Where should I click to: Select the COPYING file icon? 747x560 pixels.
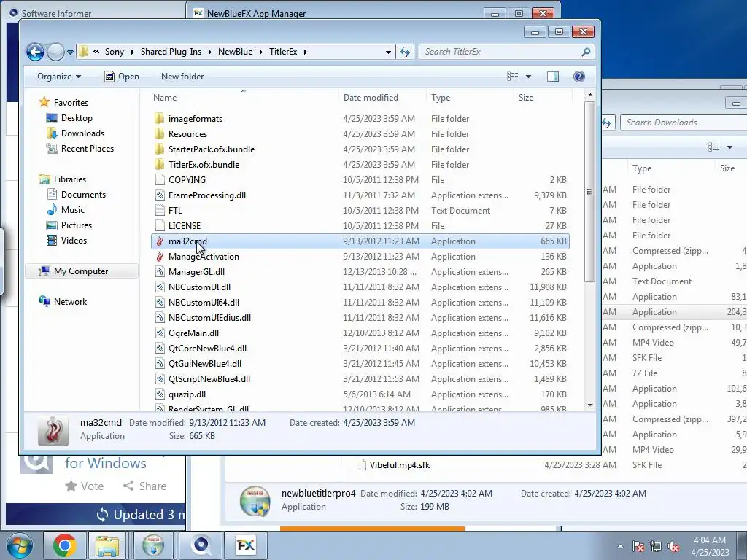click(160, 179)
